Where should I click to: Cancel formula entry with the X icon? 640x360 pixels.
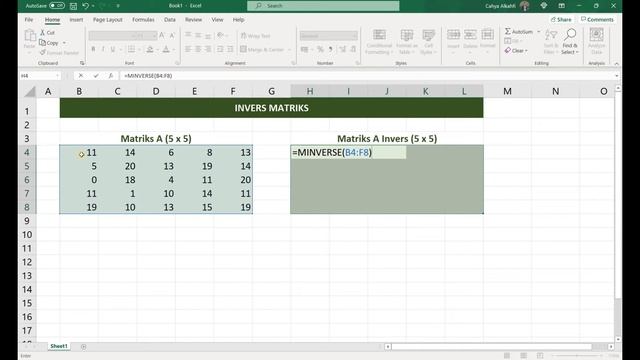pyautogui.click(x=81, y=76)
